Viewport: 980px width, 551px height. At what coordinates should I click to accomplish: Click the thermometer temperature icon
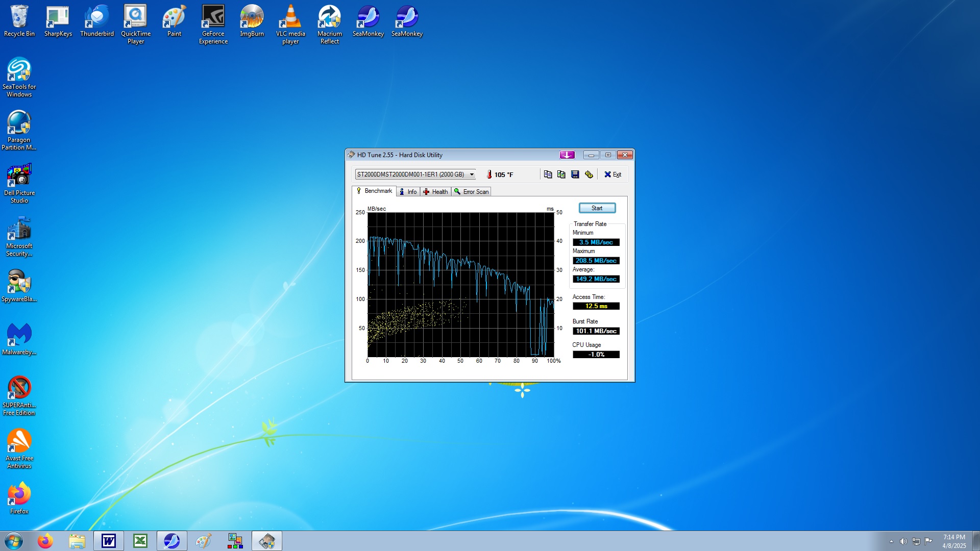coord(489,174)
